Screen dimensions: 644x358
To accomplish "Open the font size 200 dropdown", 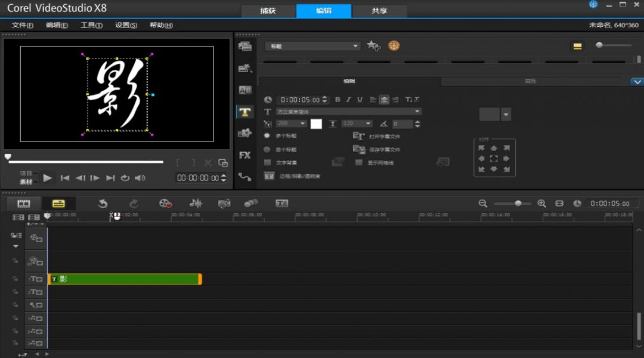I will click(x=303, y=124).
